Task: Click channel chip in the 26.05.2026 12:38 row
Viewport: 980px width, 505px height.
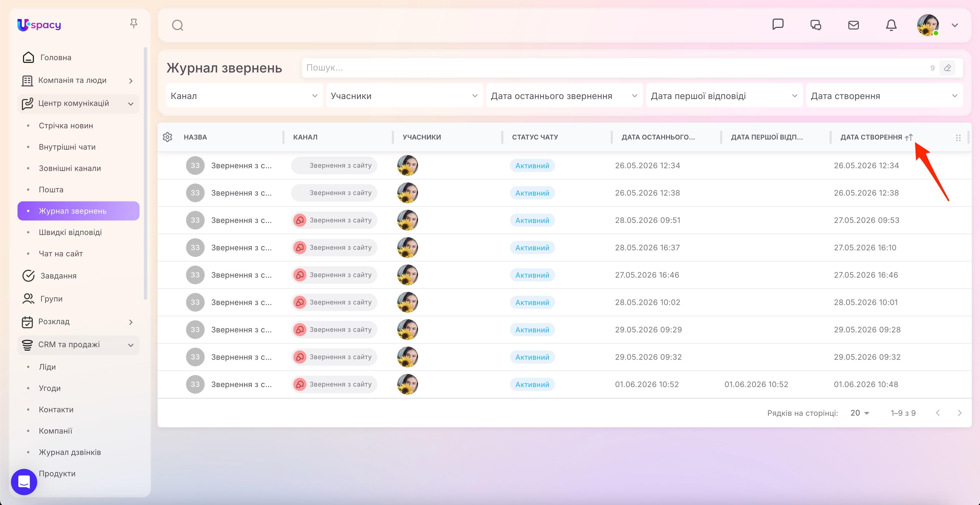Action: coord(334,193)
